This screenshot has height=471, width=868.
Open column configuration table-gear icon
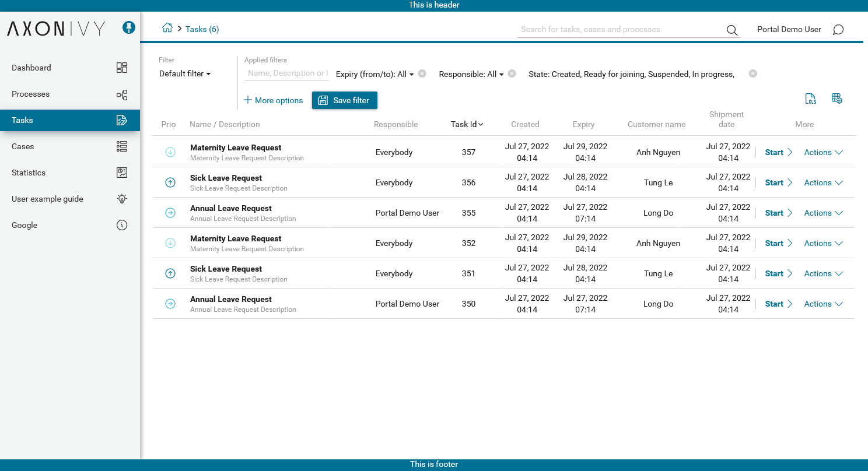click(837, 99)
